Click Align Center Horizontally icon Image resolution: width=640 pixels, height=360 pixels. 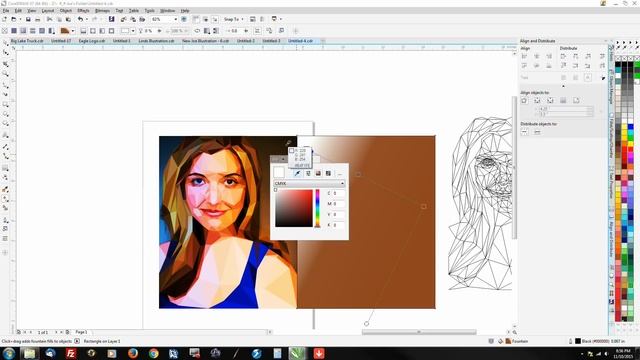coord(537,56)
